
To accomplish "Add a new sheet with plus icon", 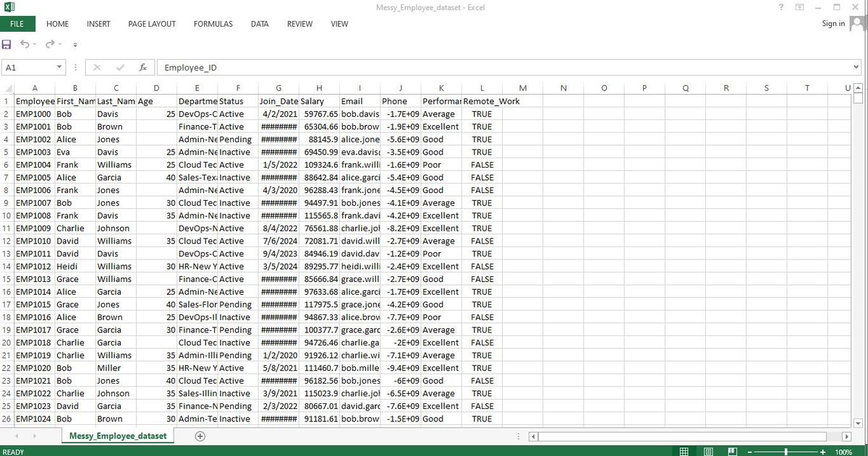I will [x=200, y=436].
